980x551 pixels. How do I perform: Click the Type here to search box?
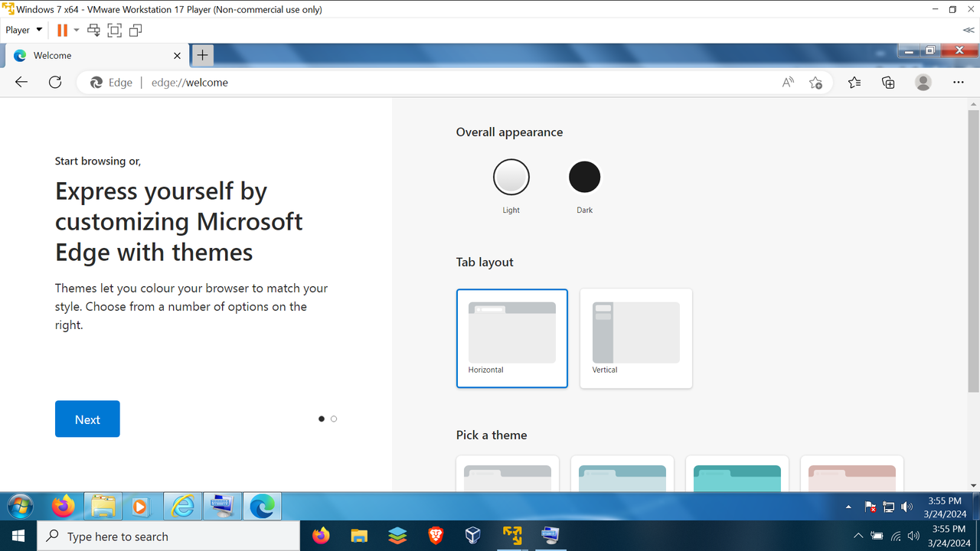168,536
